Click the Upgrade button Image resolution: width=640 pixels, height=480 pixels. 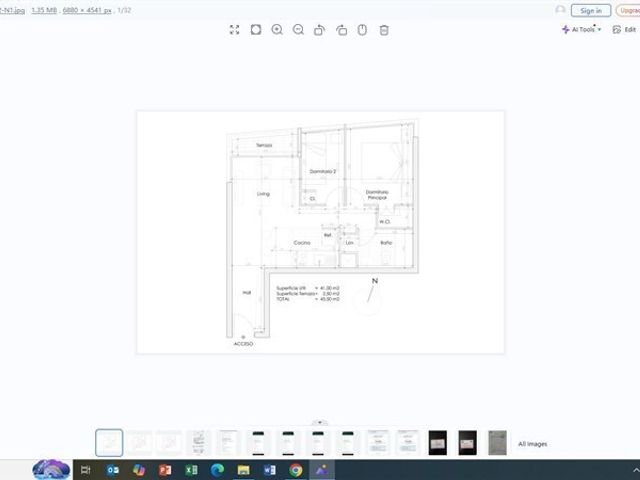(x=629, y=11)
